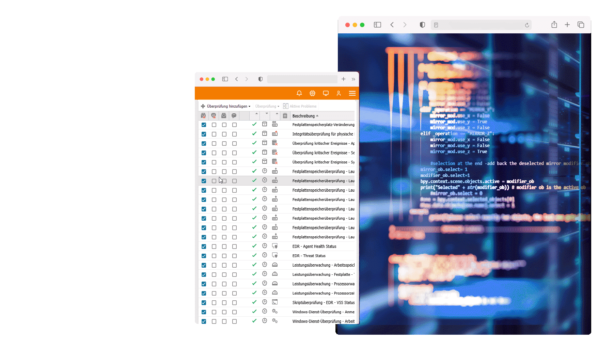The height and width of the screenshot is (364, 613).
Task: Open the hamburger menu in orange header
Action: tap(352, 93)
